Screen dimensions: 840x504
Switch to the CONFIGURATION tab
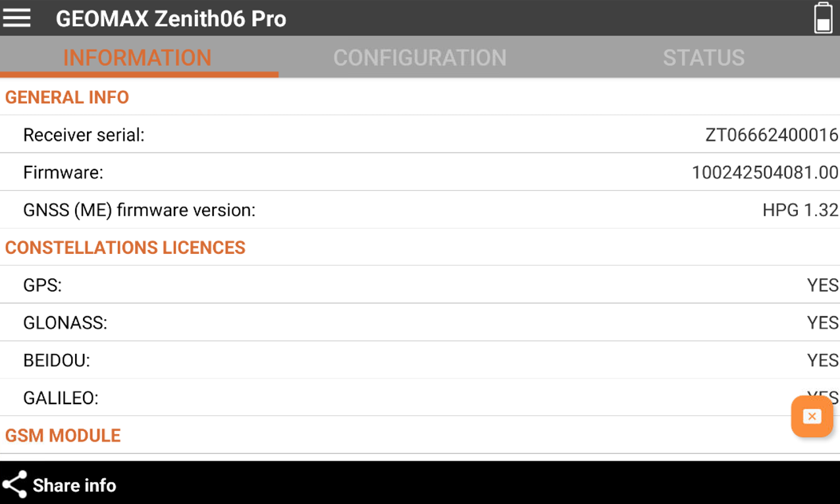tap(419, 58)
